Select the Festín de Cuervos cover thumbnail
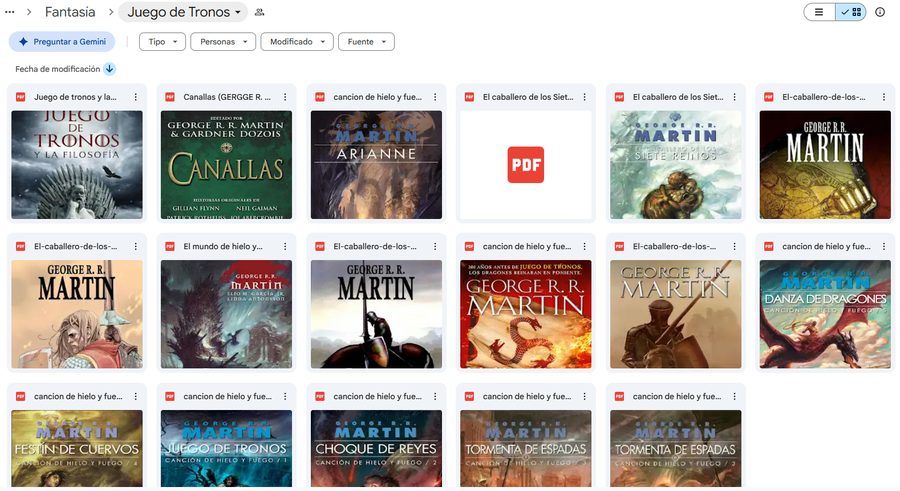The width and height of the screenshot is (900, 491). click(x=77, y=449)
